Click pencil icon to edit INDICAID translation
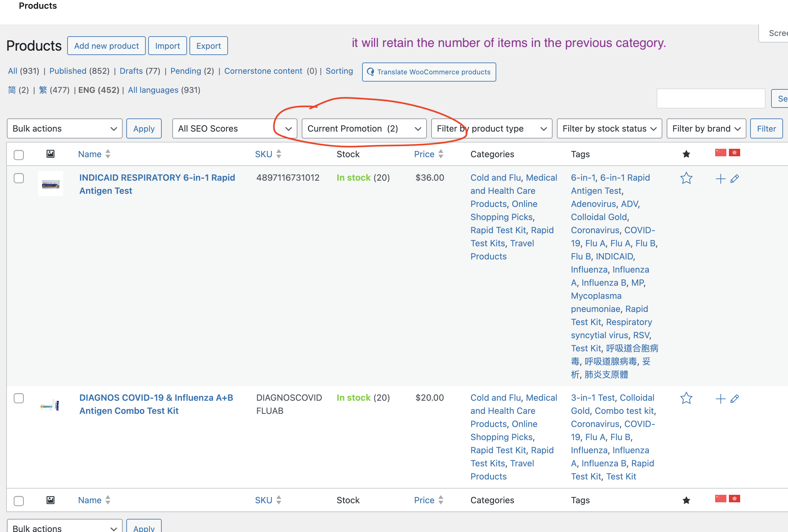 [735, 178]
